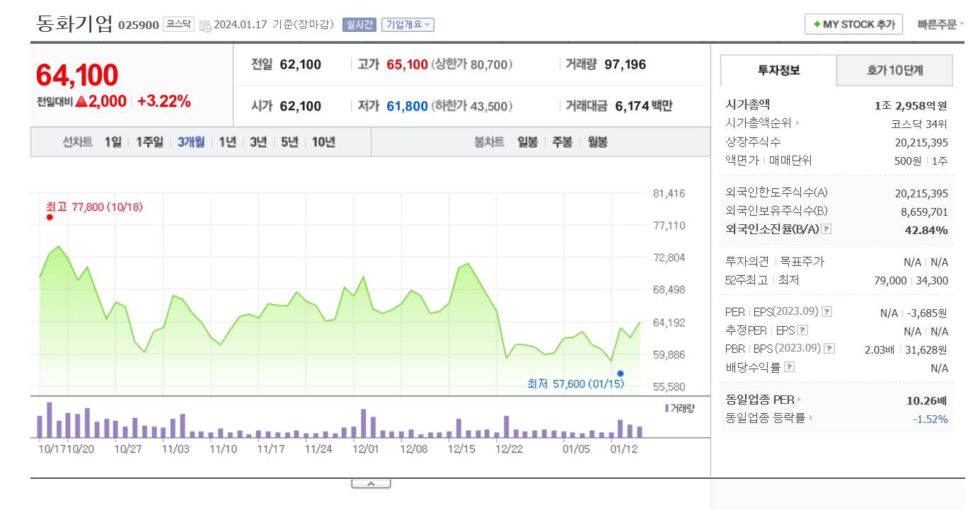Click the help icon next to 추정PER EPS

point(802,330)
